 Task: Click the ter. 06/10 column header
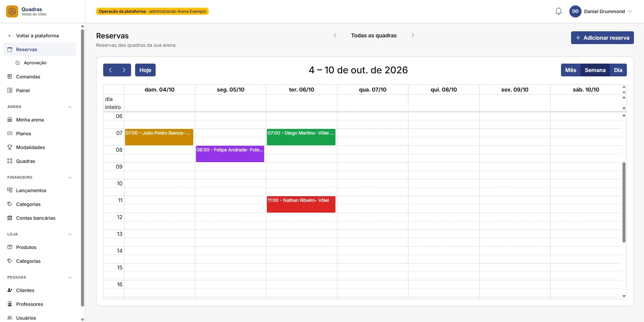pyautogui.click(x=301, y=90)
